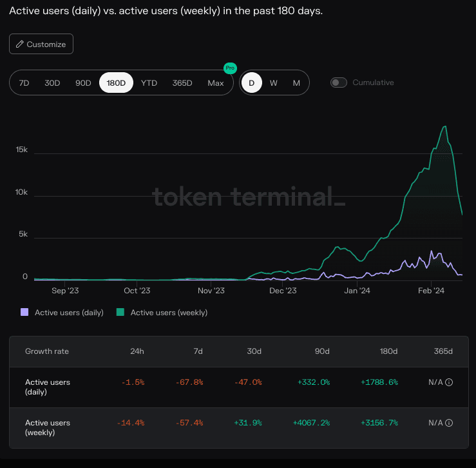476x468 pixels.
Task: Toggle the Cumulative switch
Action: (x=339, y=83)
